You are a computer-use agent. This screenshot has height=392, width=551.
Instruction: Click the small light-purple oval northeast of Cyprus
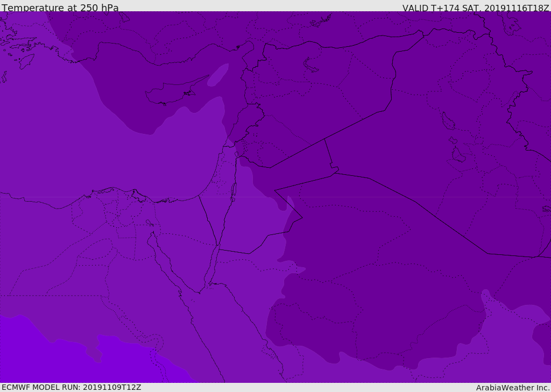click(x=218, y=74)
